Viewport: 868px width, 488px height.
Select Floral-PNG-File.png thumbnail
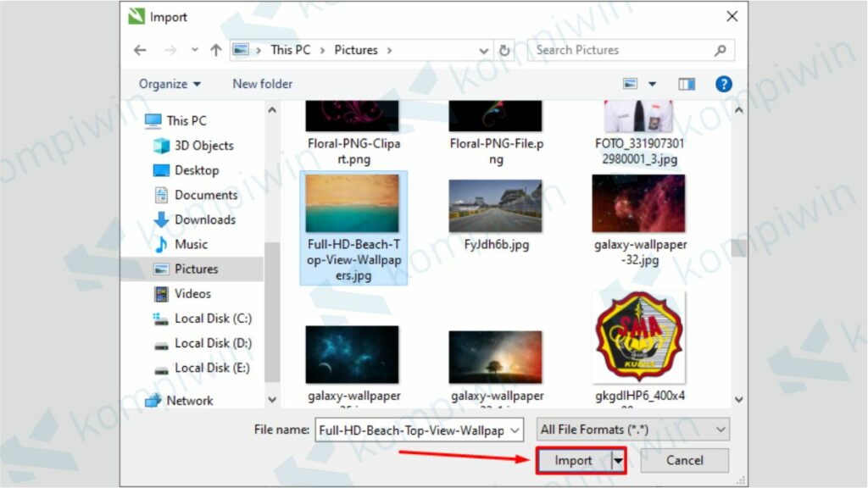[495, 115]
